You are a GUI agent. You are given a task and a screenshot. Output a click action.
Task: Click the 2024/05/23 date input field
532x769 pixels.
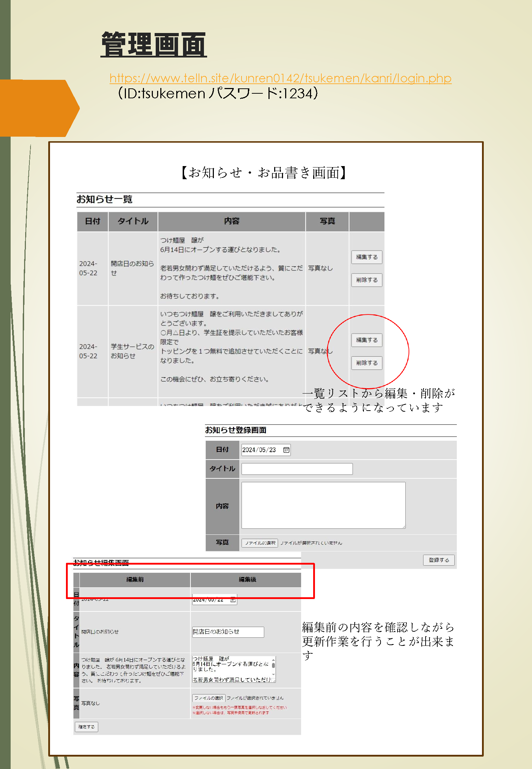266,450
